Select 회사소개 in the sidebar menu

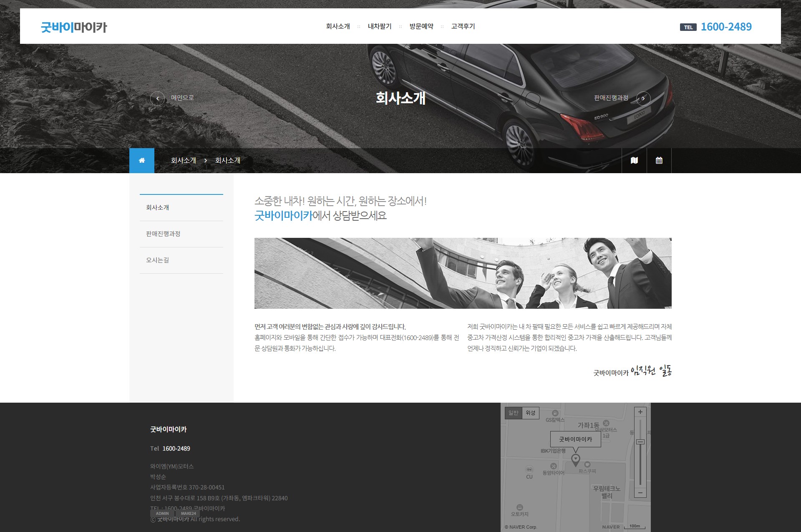tap(181, 207)
